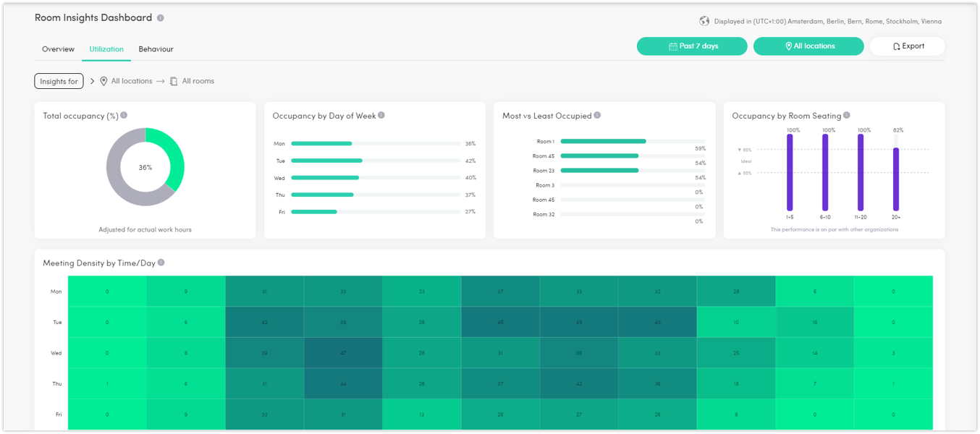Click the info icon on Occupancy by Room Seating
The width and height of the screenshot is (980, 434).
click(847, 115)
